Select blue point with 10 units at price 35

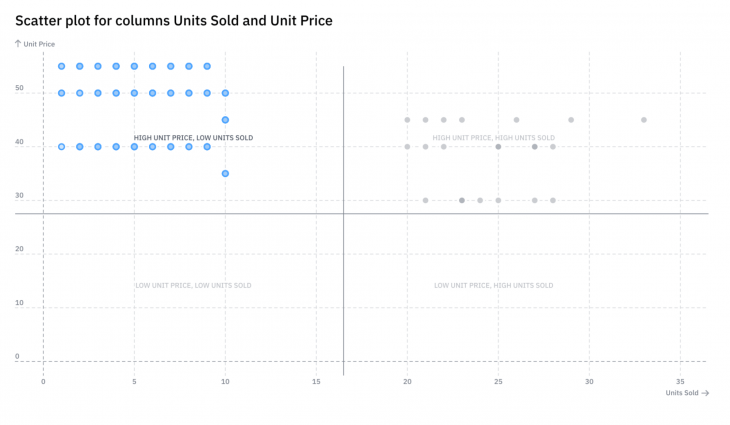coord(225,174)
